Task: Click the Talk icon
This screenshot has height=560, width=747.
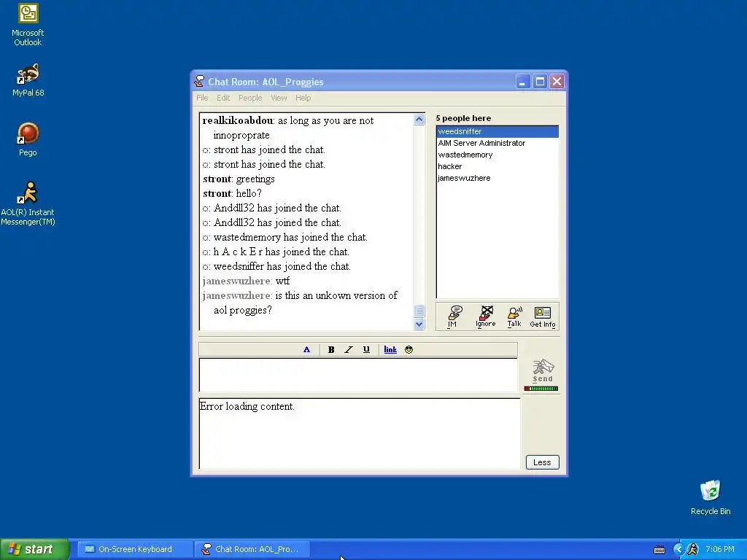Action: point(514,316)
